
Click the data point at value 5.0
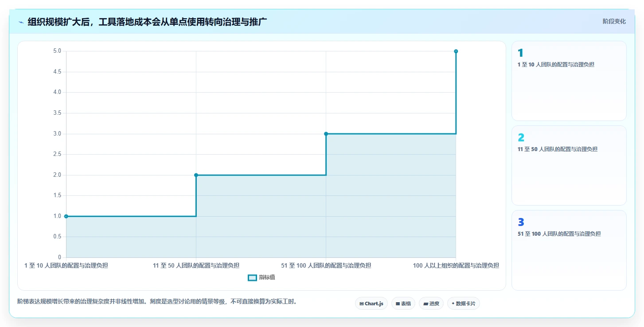tap(456, 51)
